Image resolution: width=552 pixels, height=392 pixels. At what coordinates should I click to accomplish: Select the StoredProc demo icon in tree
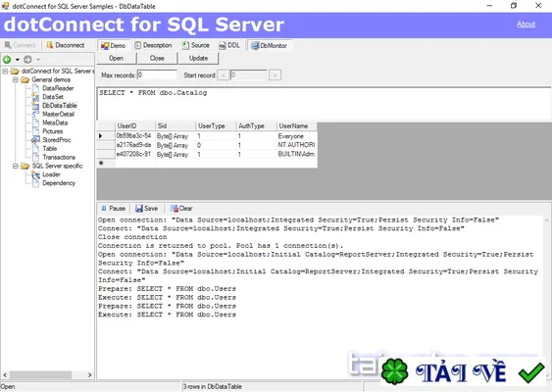35,140
